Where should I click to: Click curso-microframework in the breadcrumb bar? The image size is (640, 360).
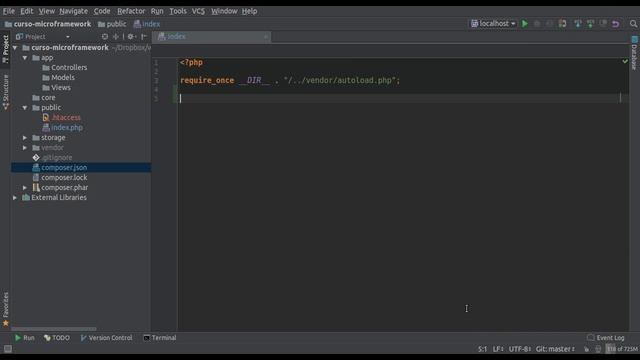[x=48, y=24]
